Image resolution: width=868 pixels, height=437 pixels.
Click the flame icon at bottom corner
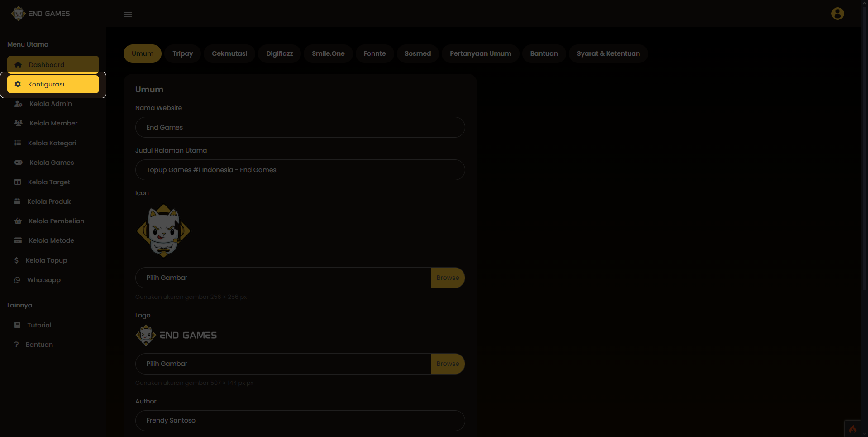[x=853, y=429]
